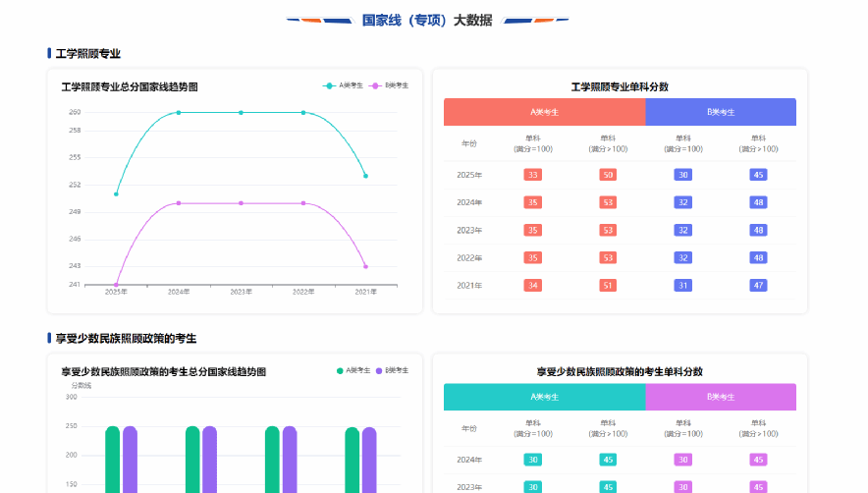868x493 pixels.
Task: Click the blue score badge 47 for 2021年
Action: [x=758, y=285]
